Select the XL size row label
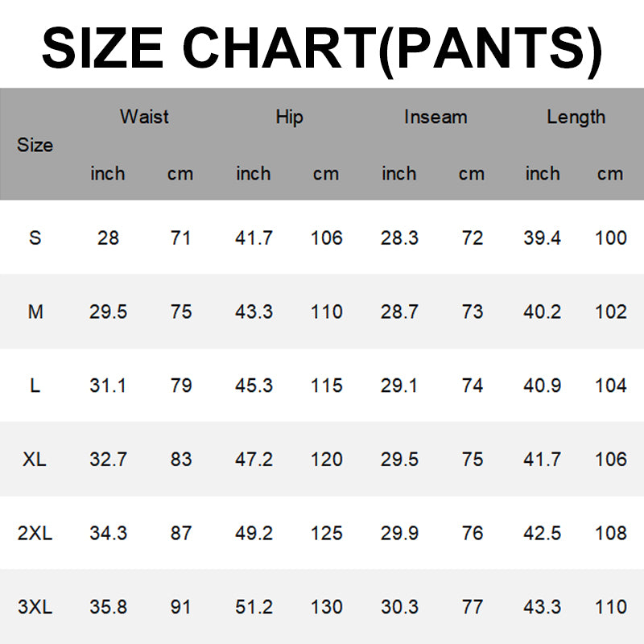The width and height of the screenshot is (644, 644). (35, 460)
